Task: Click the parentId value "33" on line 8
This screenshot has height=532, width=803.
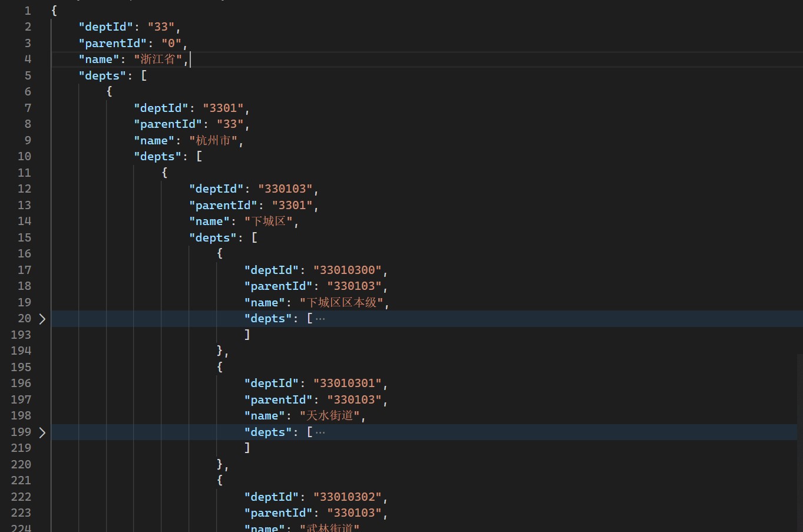Action: click(230, 124)
